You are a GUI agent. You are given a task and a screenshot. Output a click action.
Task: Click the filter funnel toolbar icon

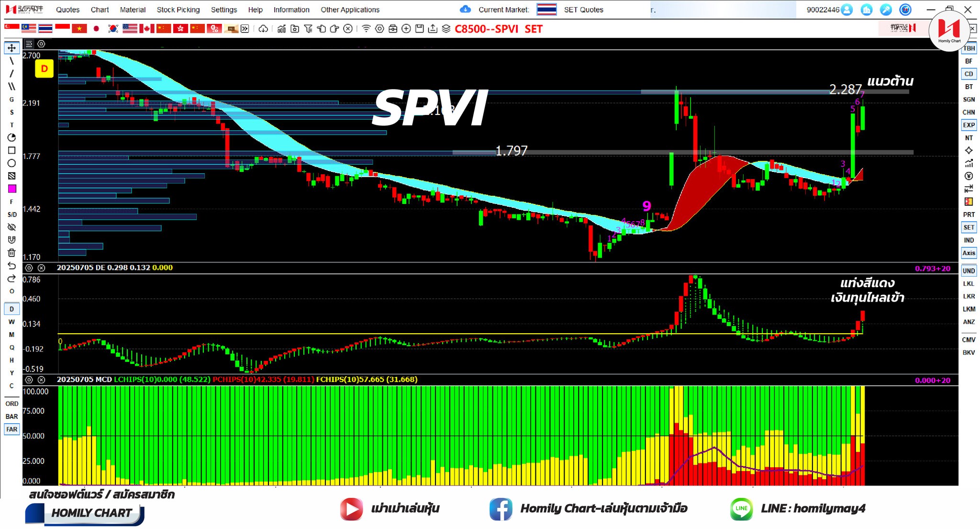tap(308, 29)
